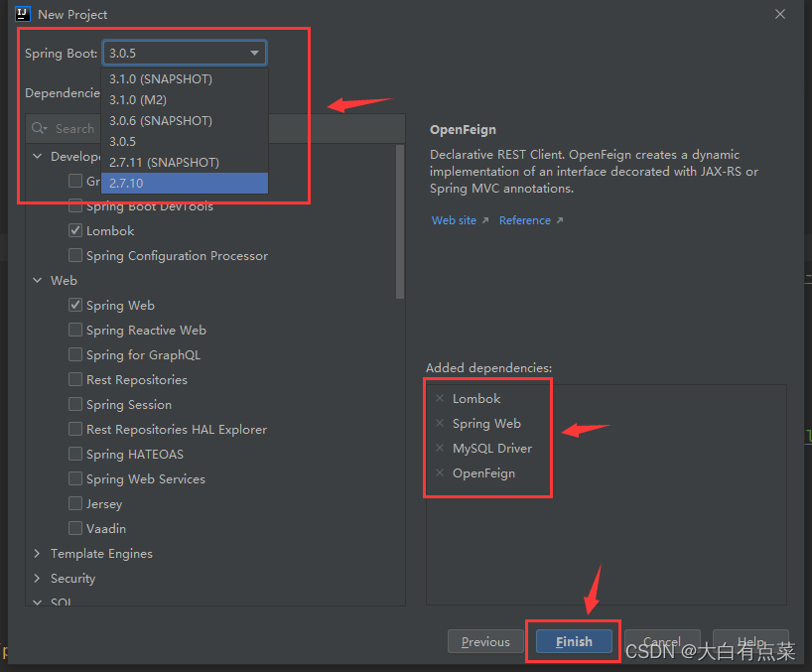Image resolution: width=812 pixels, height=672 pixels.
Task: Open the OpenFeign Reference link
Action: point(524,220)
